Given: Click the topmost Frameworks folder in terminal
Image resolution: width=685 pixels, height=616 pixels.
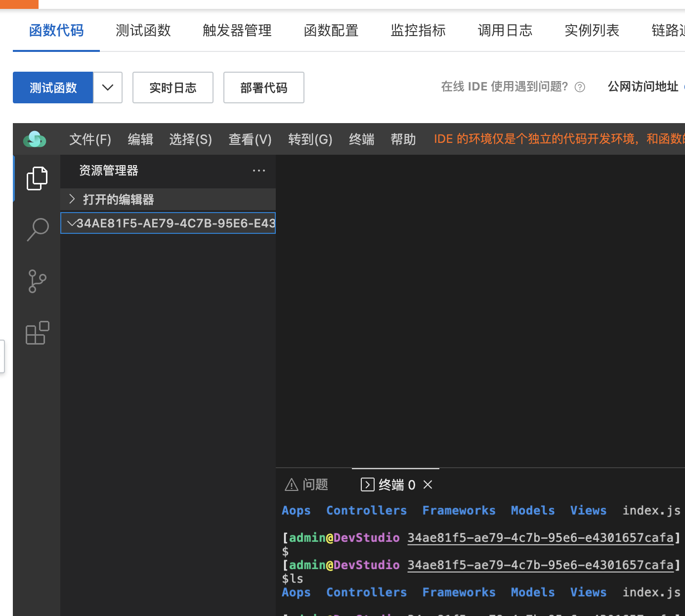Looking at the screenshot, I should point(459,510).
